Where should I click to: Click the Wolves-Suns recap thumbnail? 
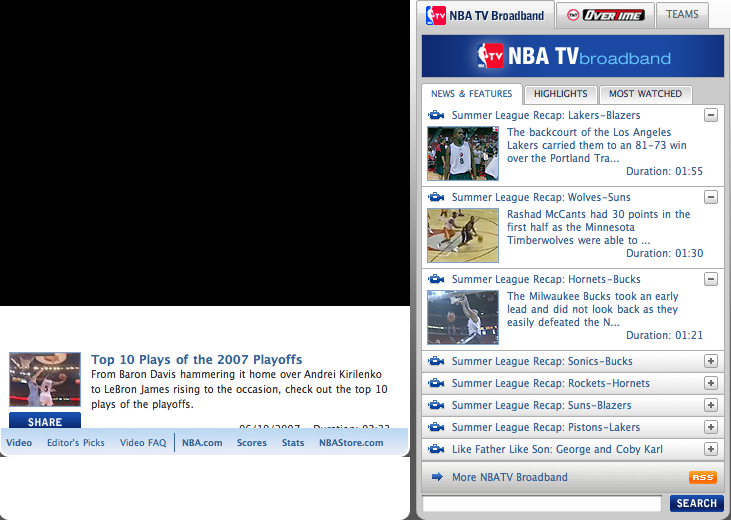click(463, 236)
